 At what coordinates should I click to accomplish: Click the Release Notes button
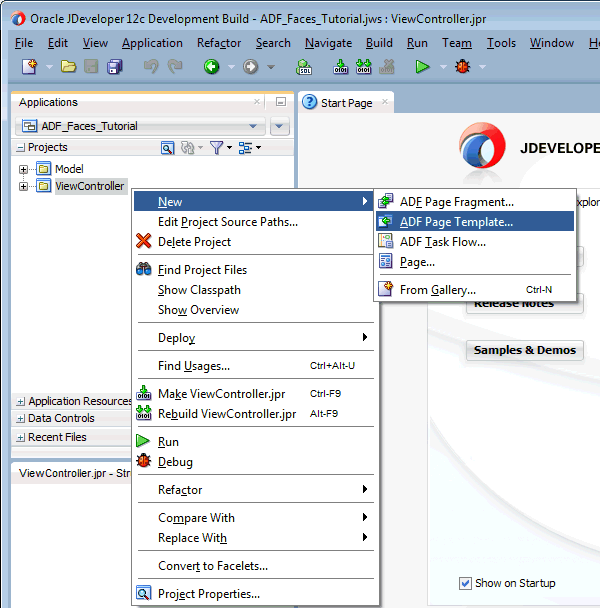tap(525, 306)
